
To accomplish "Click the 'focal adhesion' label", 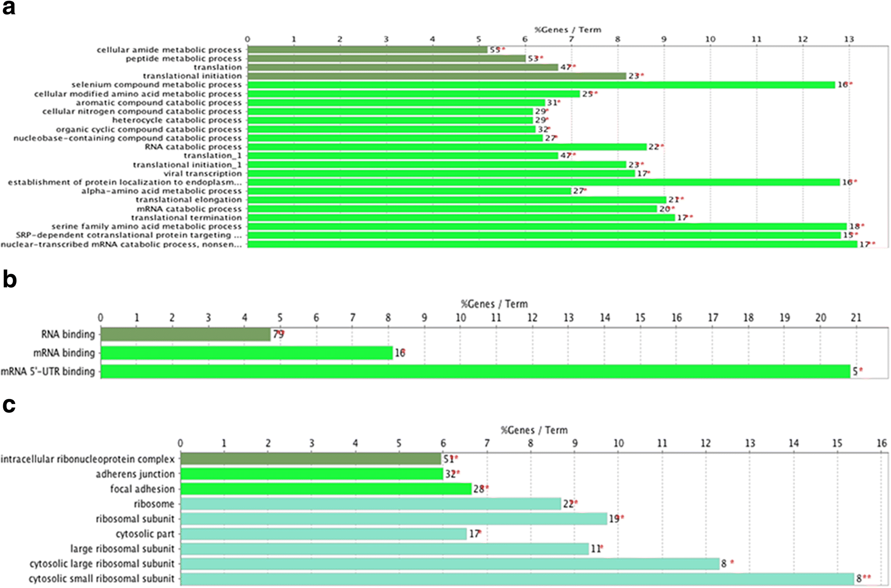I will coord(142,489).
